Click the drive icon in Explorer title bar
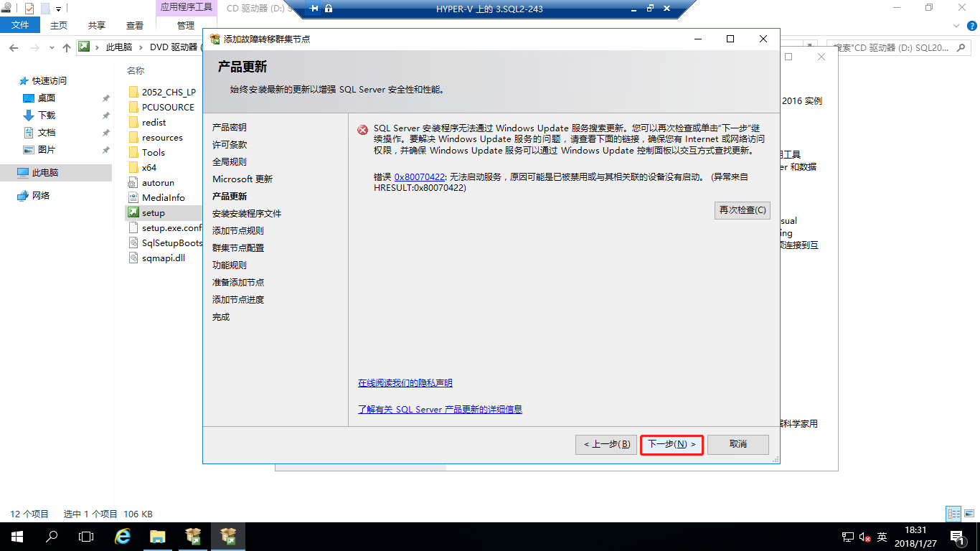 click(x=6, y=9)
